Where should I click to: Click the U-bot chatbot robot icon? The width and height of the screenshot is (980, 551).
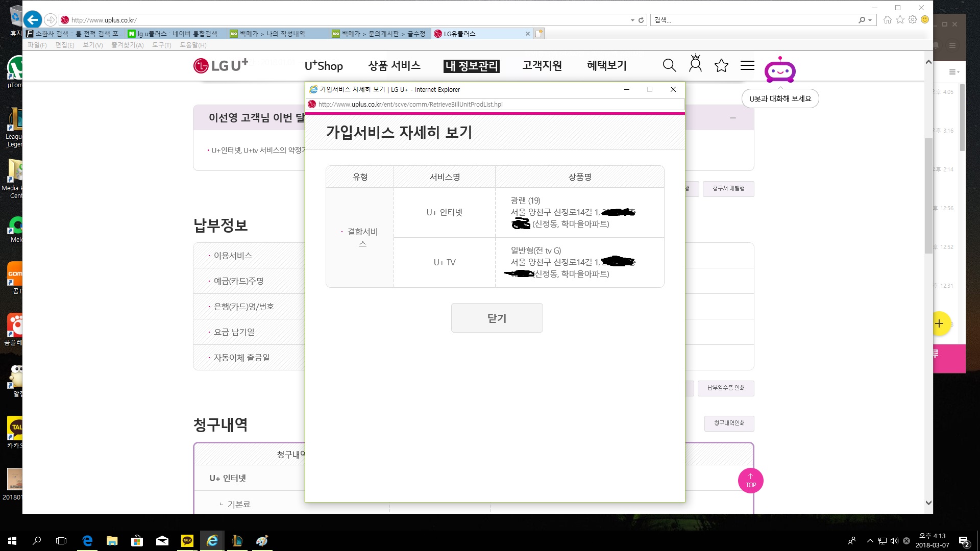coord(779,70)
